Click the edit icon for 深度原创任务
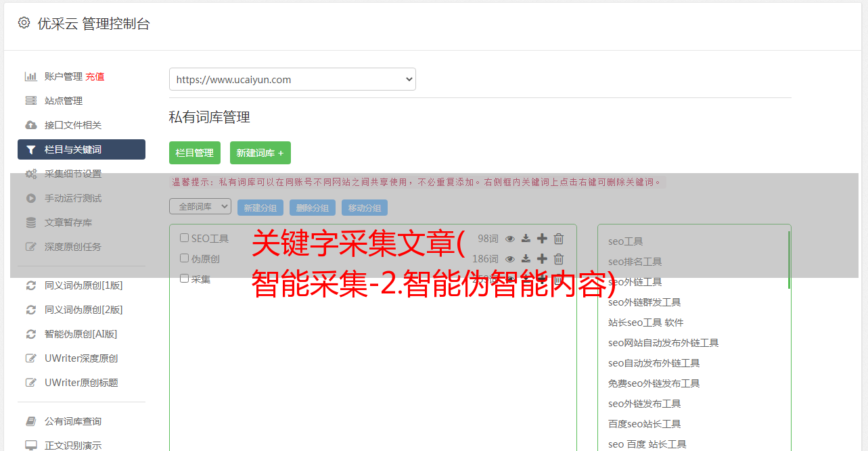 (31, 247)
